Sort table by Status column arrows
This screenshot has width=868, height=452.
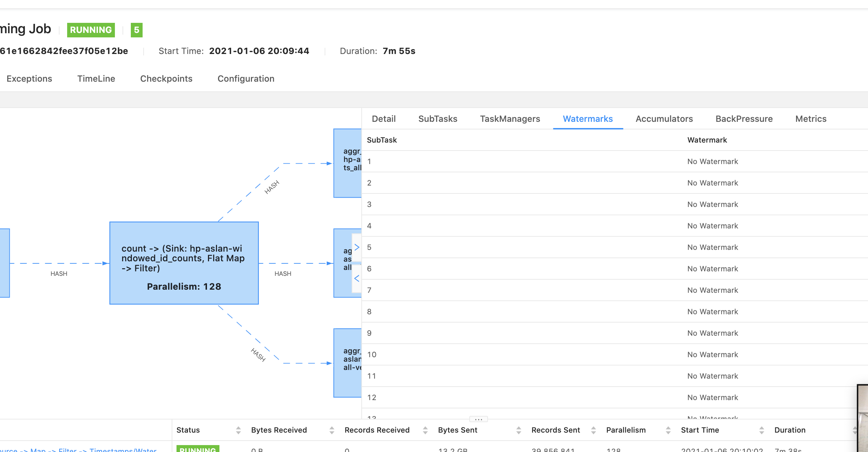pyautogui.click(x=238, y=430)
